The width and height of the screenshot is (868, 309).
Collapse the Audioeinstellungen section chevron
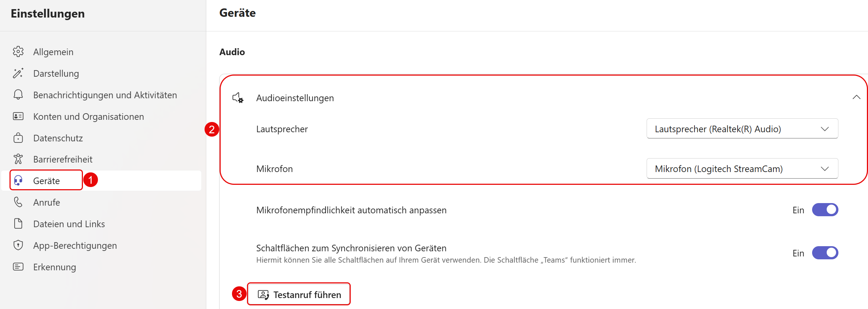[x=856, y=97]
